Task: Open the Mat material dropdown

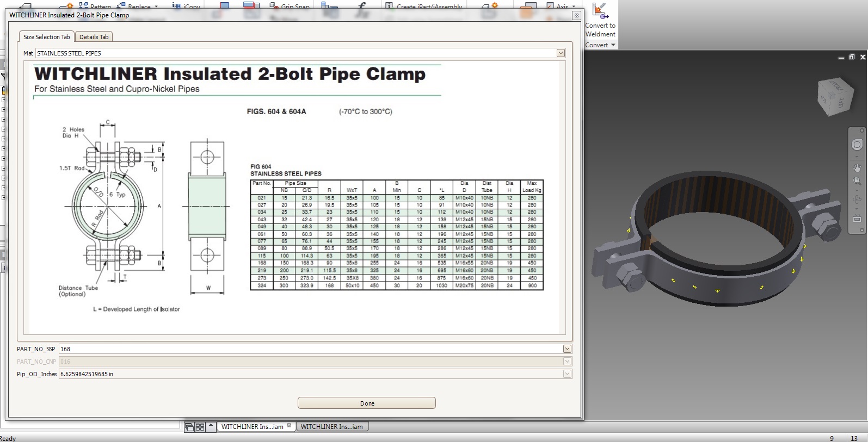Action: click(x=561, y=53)
